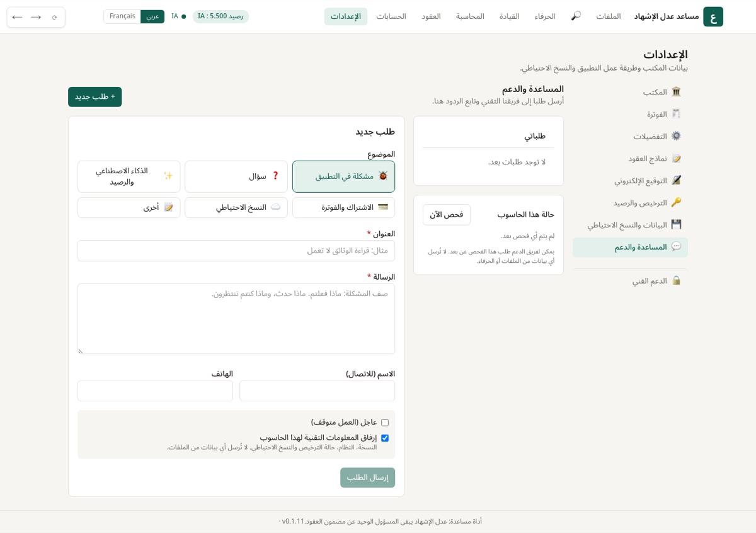Click the sparkles icon for الذكاء الاصطناعي

[x=168, y=176]
